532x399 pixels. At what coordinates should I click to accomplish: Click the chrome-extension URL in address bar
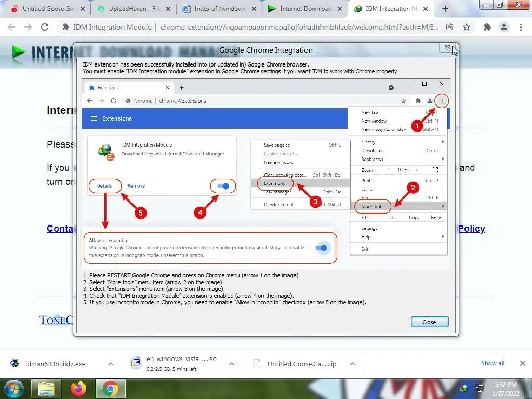coord(299,27)
